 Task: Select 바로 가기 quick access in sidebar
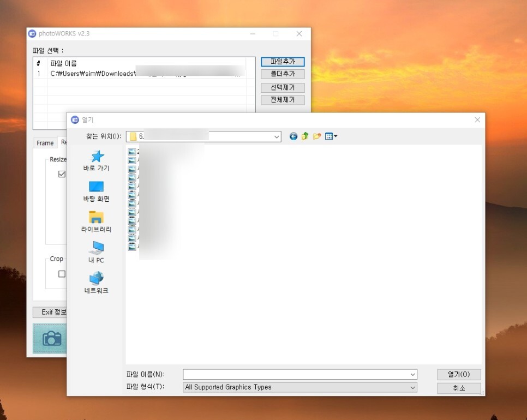(96, 161)
